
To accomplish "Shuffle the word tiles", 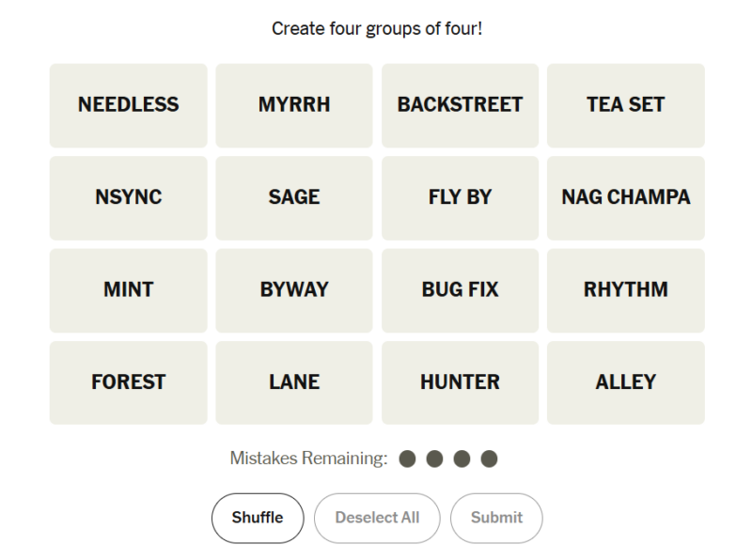I will [258, 518].
